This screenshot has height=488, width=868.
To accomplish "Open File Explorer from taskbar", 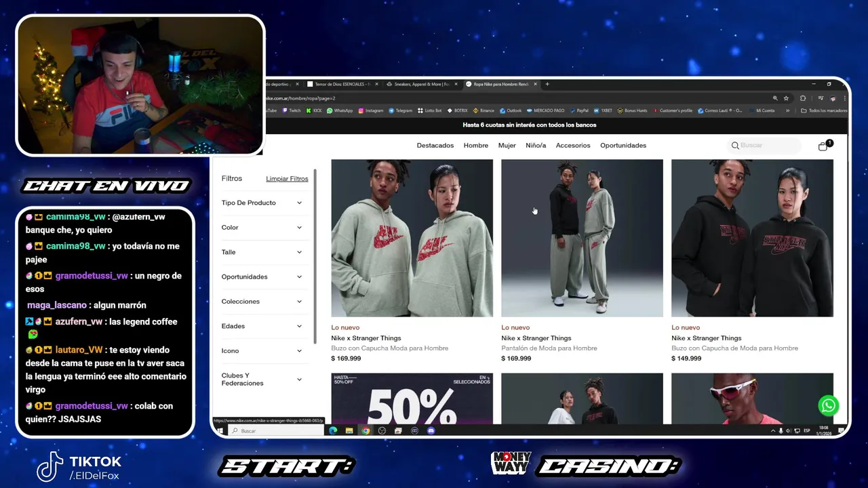I will 349,430.
